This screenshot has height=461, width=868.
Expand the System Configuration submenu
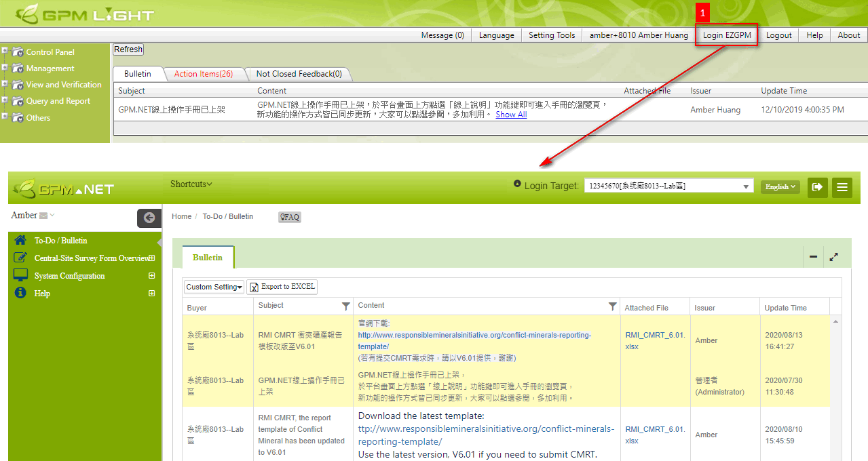[x=152, y=276]
